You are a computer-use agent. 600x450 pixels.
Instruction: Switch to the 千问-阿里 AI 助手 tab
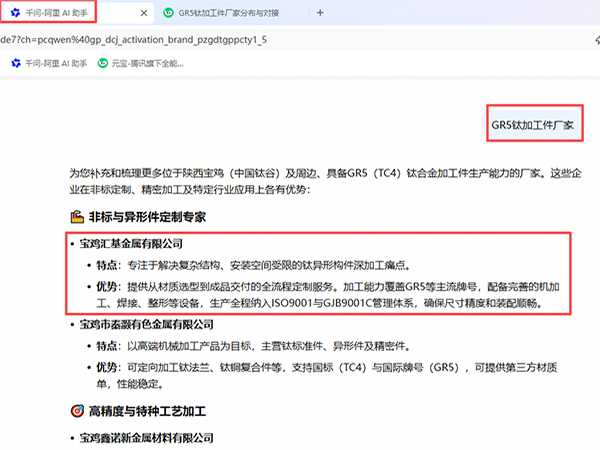[77, 13]
